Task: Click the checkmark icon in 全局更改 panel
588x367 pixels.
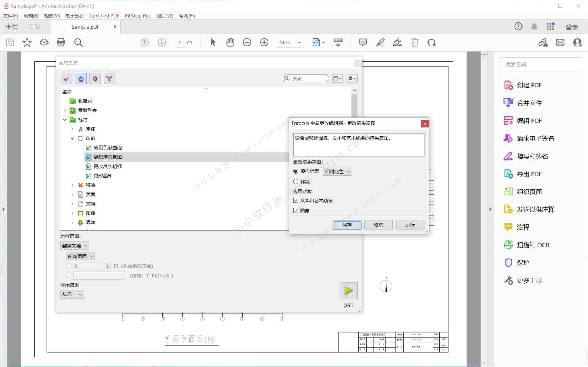Action: click(67, 79)
